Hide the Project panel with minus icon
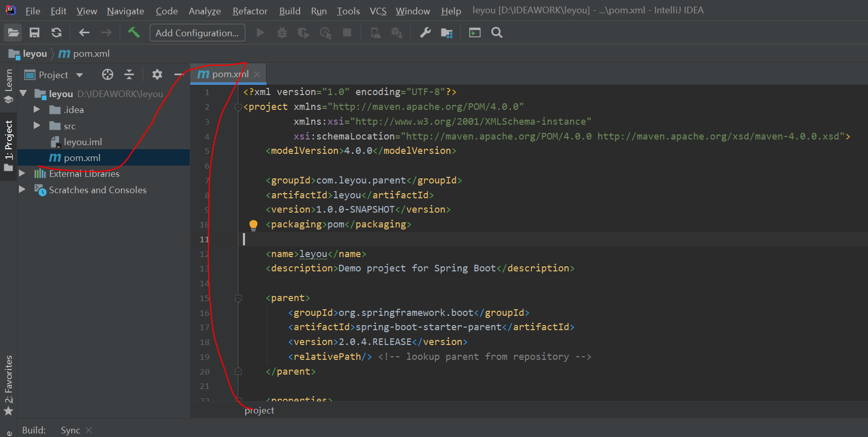Viewport: 868px width, 437px height. click(x=179, y=75)
